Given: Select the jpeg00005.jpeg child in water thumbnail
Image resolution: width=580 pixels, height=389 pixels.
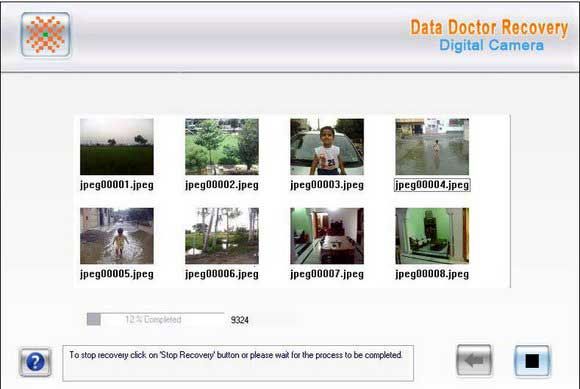Looking at the screenshot, I should 117,236.
